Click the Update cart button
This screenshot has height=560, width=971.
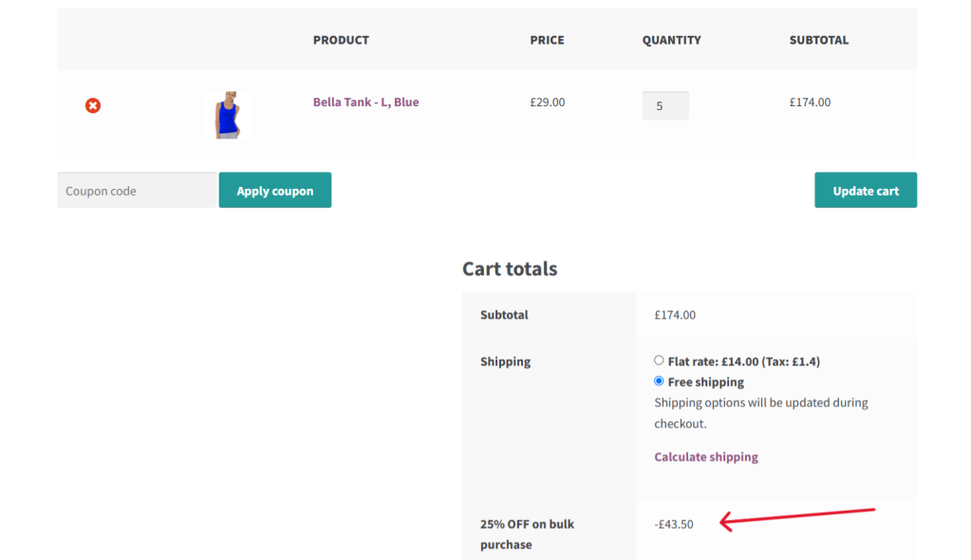point(865,190)
